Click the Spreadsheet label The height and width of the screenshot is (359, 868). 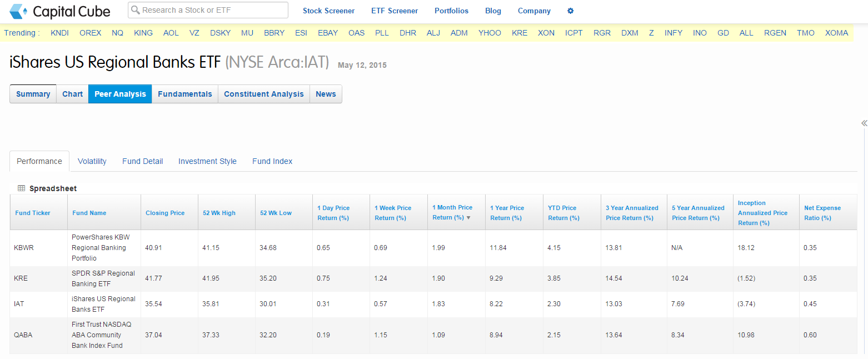(53, 188)
